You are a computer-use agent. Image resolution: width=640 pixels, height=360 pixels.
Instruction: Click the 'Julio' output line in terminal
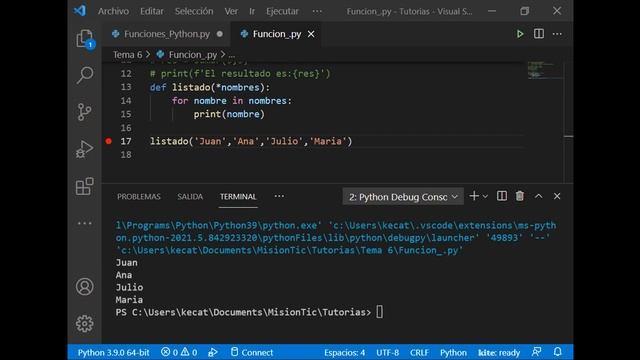[x=129, y=287]
